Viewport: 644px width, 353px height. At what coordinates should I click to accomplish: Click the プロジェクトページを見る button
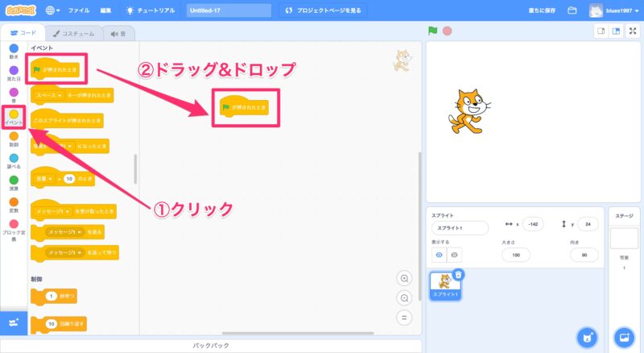(324, 10)
